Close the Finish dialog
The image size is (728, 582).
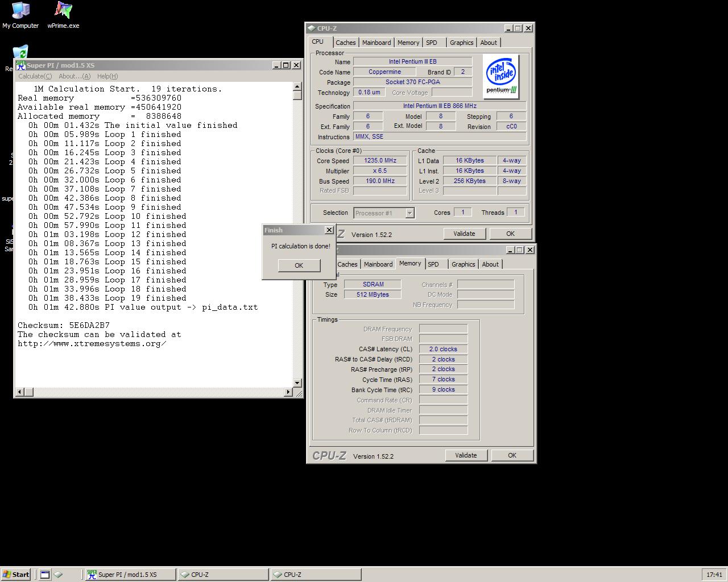pyautogui.click(x=329, y=230)
